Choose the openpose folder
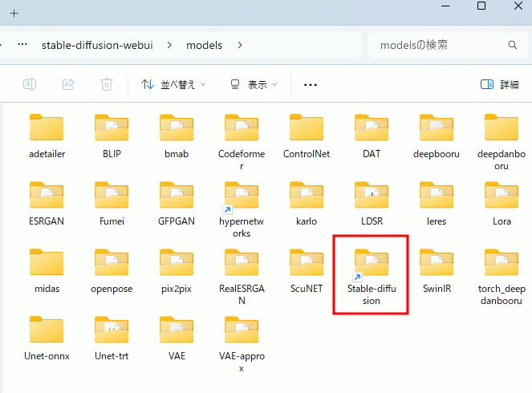 tap(112, 271)
